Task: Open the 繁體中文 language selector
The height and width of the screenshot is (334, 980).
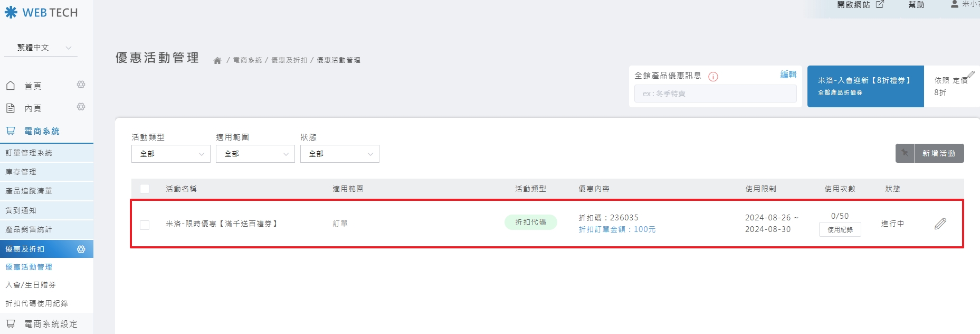Action: [x=41, y=48]
